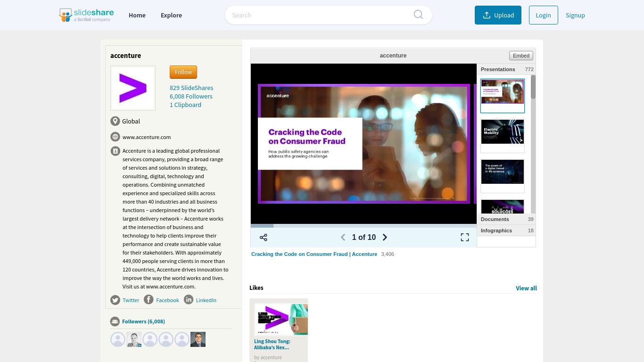Click the Accenture profile logo image

click(x=133, y=88)
